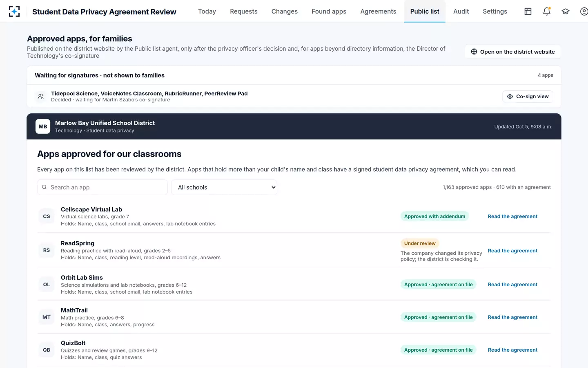The height and width of the screenshot is (368, 588).
Task: Read the agreement for ReadSpring
Action: (512, 251)
